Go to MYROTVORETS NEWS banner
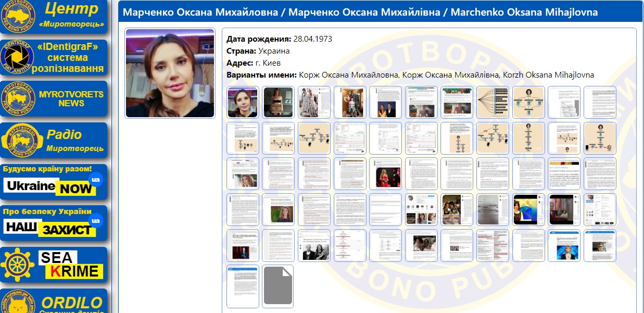The image size is (644, 313). pos(54,98)
